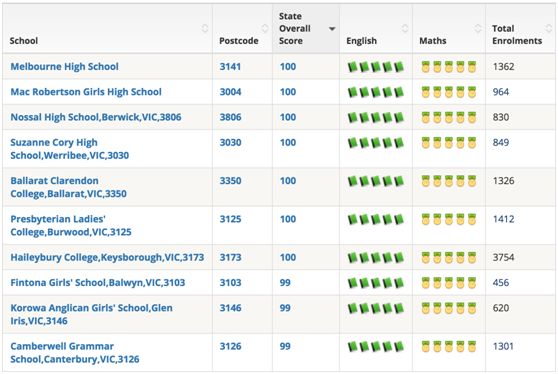The width and height of the screenshot is (558, 374).
Task: Click postcode 3806 link
Action: pyautogui.click(x=230, y=117)
